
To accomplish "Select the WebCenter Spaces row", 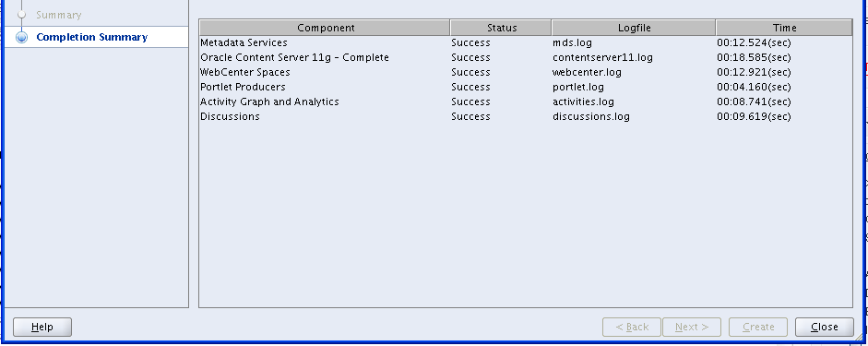I will point(526,72).
